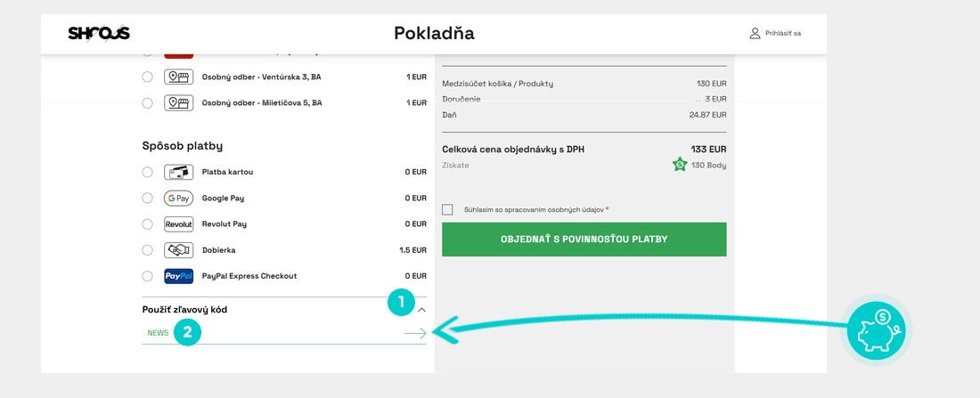Click the green points star icon
This screenshot has width=980, height=398.
coord(680,165)
